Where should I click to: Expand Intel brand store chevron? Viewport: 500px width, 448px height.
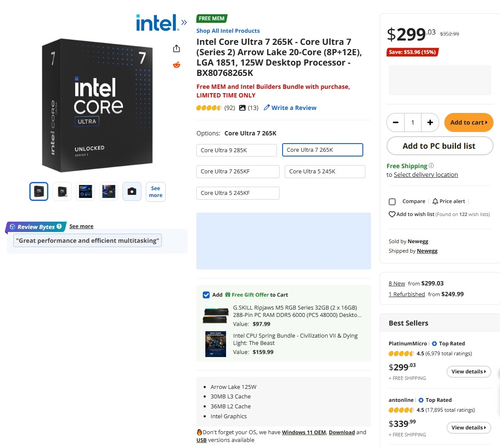pyautogui.click(x=184, y=23)
